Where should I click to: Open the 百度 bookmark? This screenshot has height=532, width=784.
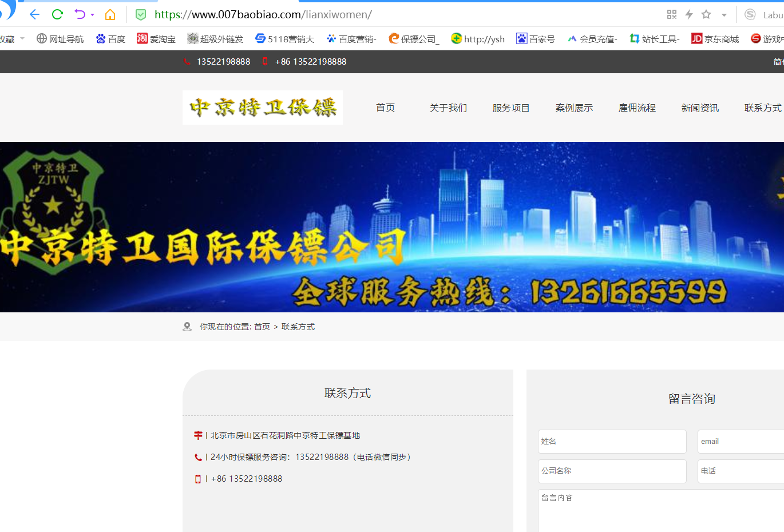pos(111,39)
